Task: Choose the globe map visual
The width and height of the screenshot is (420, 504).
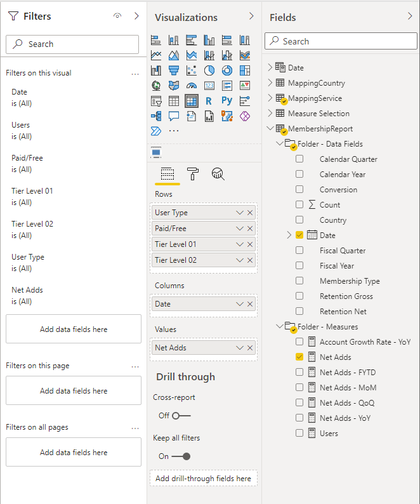Action: coord(156,86)
